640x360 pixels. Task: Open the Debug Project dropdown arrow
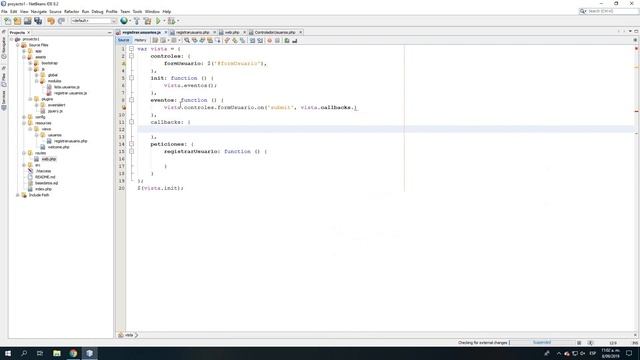point(178,21)
